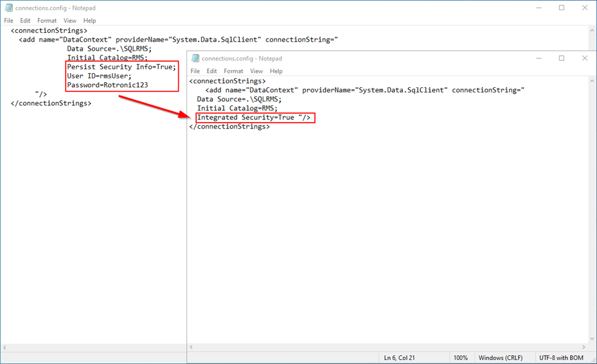Click Notepad app icon in front window title bar
Screen dimensions: 597x364
coord(195,58)
